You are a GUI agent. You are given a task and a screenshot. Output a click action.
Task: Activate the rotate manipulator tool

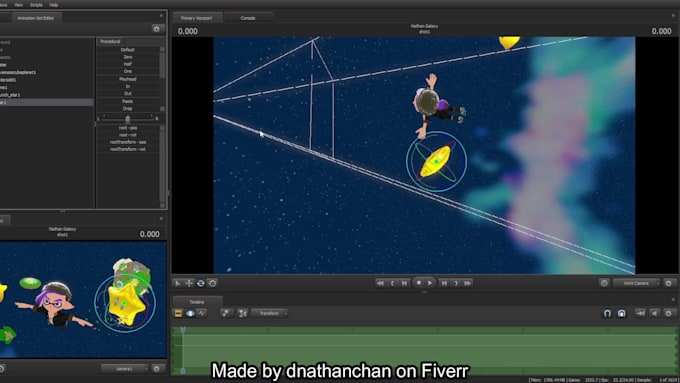pyautogui.click(x=201, y=283)
